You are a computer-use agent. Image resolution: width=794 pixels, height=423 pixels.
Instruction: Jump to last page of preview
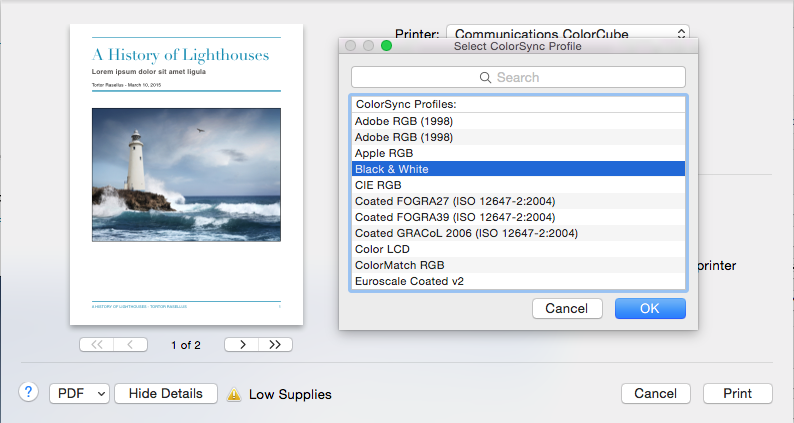click(275, 345)
